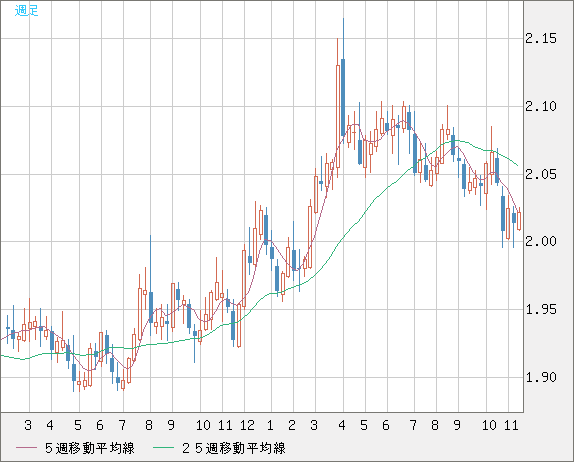Click the green legend line sample for 25週移動平均線
The image size is (574, 462).
coord(163,448)
